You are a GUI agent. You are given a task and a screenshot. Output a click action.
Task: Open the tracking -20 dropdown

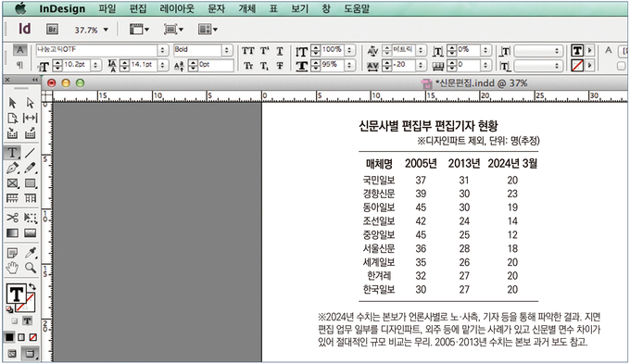point(421,65)
